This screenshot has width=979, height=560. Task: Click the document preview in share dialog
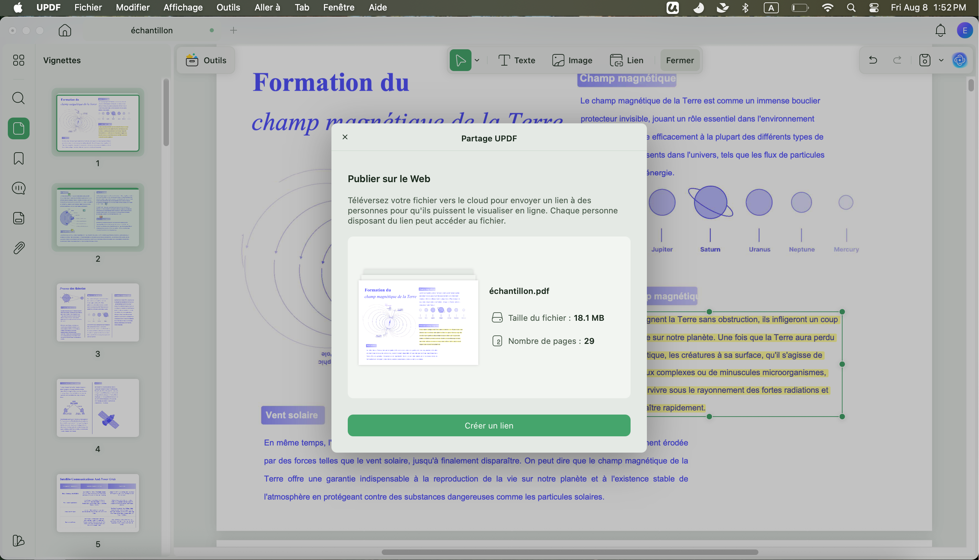tap(418, 317)
